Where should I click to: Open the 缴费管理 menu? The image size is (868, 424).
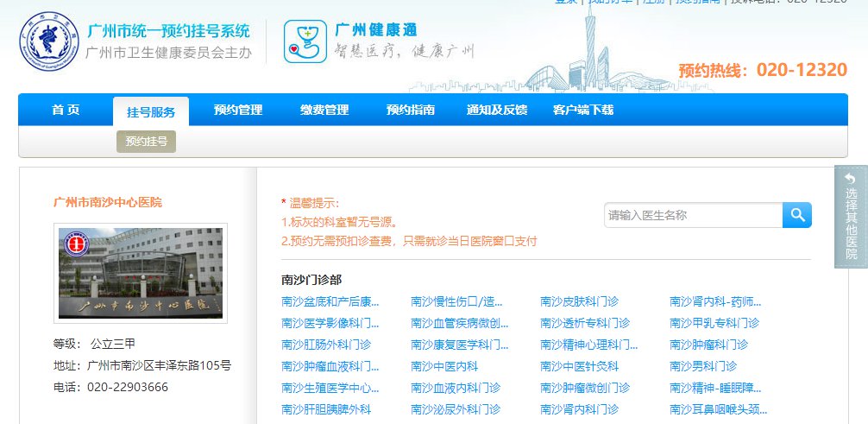click(x=324, y=111)
